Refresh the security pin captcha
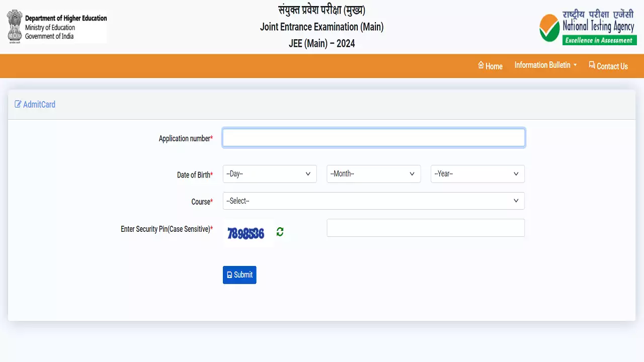This screenshot has width=644, height=362. [280, 232]
